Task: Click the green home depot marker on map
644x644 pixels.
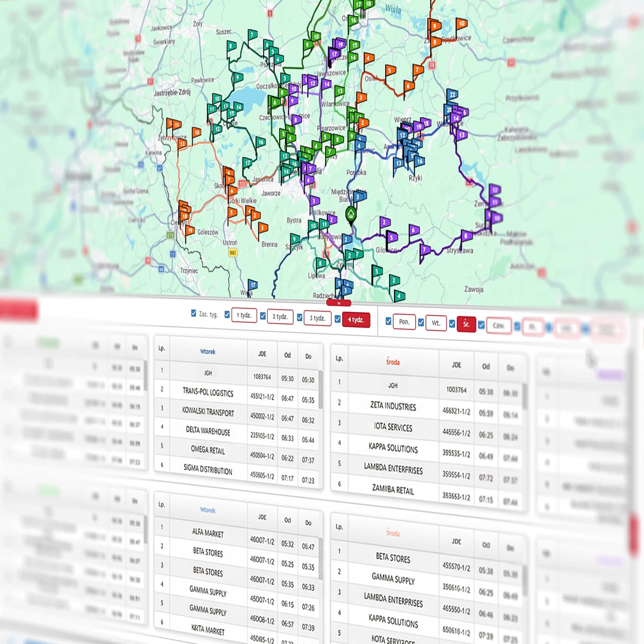Action: 351,214
